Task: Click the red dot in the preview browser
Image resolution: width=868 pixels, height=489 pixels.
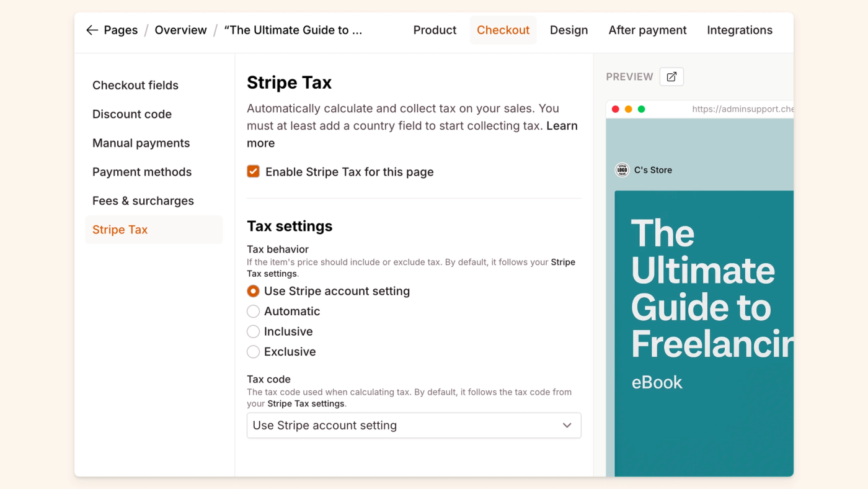Action: click(x=614, y=108)
